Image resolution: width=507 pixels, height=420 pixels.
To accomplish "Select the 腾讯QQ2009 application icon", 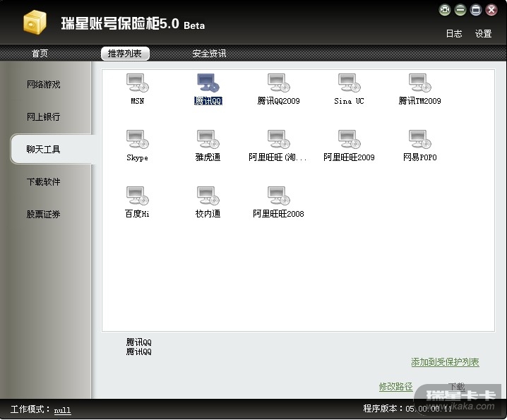I will (279, 83).
